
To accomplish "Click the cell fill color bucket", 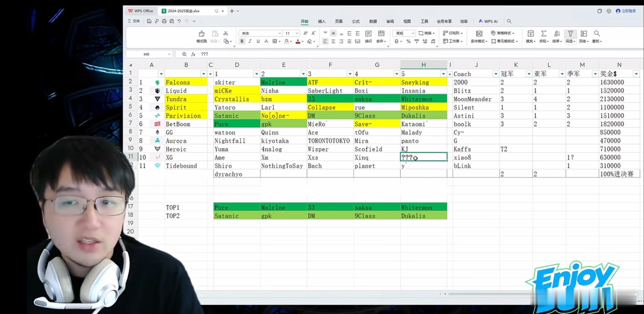I will coord(287,41).
